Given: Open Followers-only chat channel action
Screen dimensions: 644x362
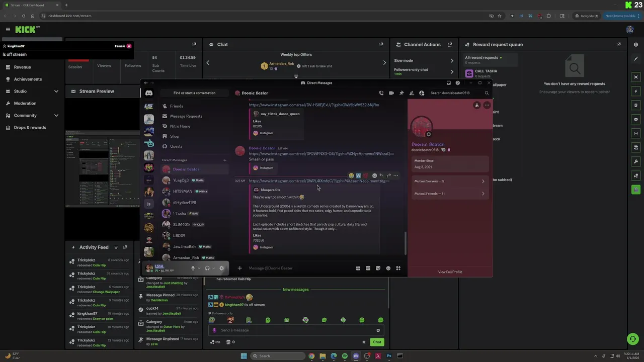Looking at the screenshot, I should [x=423, y=71].
